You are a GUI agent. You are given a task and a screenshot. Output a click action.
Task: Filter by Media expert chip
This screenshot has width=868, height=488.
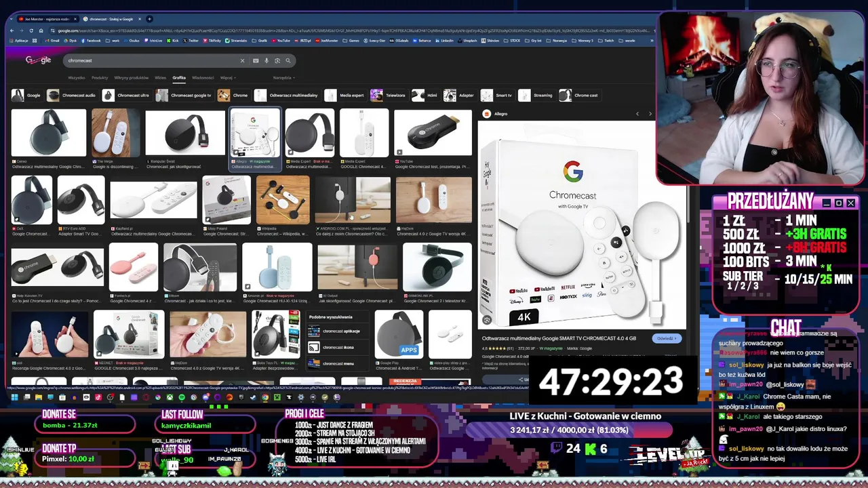[x=344, y=96]
